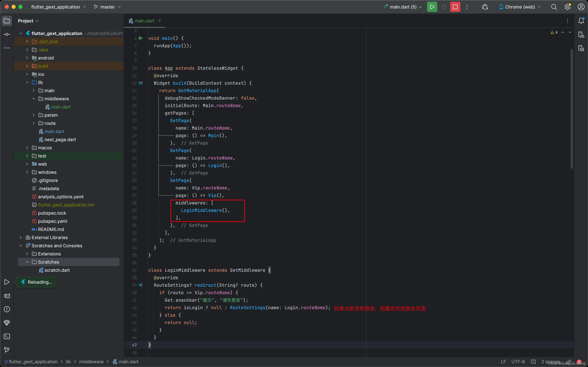Screen dimensions: 588x367
Task: Open the Terminal tool window
Action: [7, 336]
